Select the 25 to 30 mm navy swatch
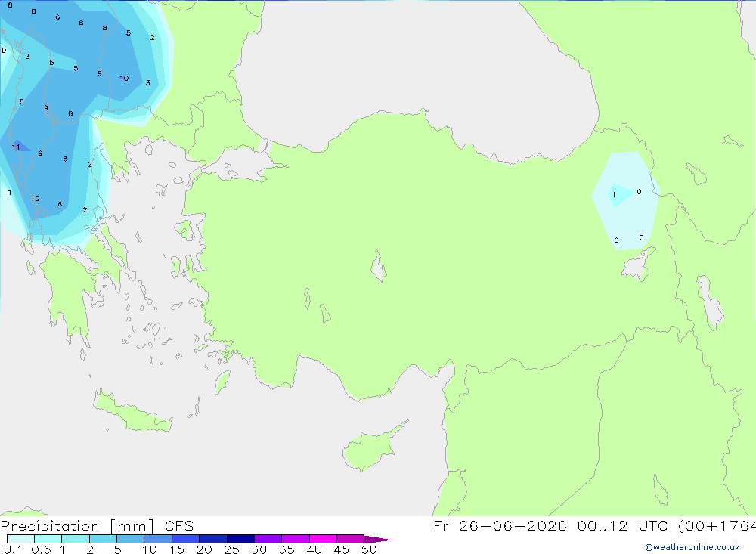 240,539
